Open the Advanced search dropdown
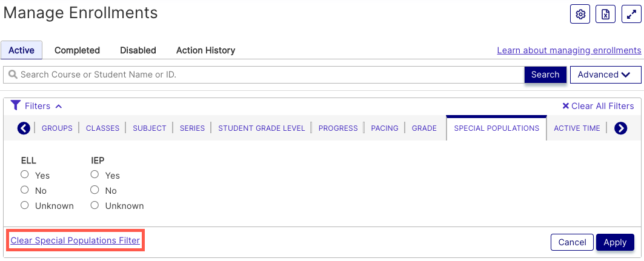644x261 pixels. pos(605,74)
